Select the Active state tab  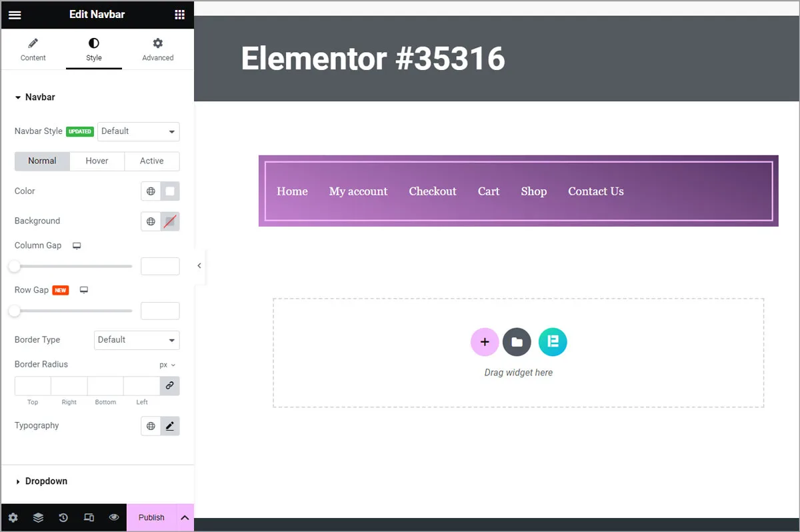coord(152,161)
